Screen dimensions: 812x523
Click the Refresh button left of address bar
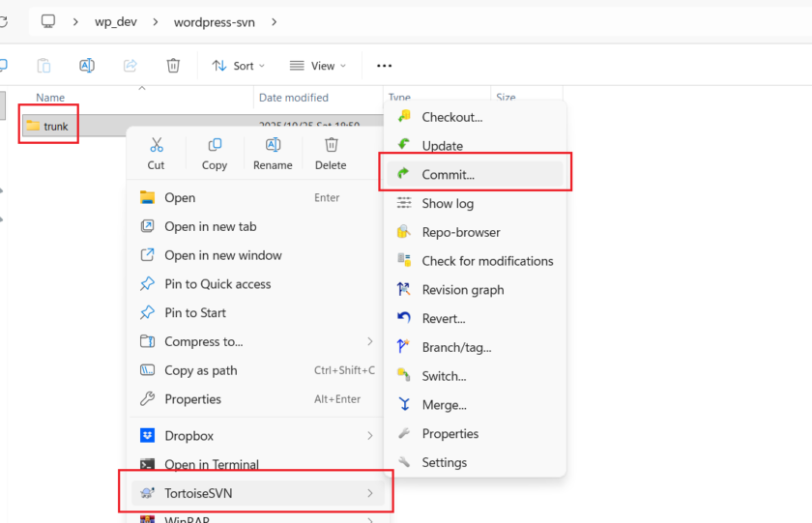pos(3,21)
